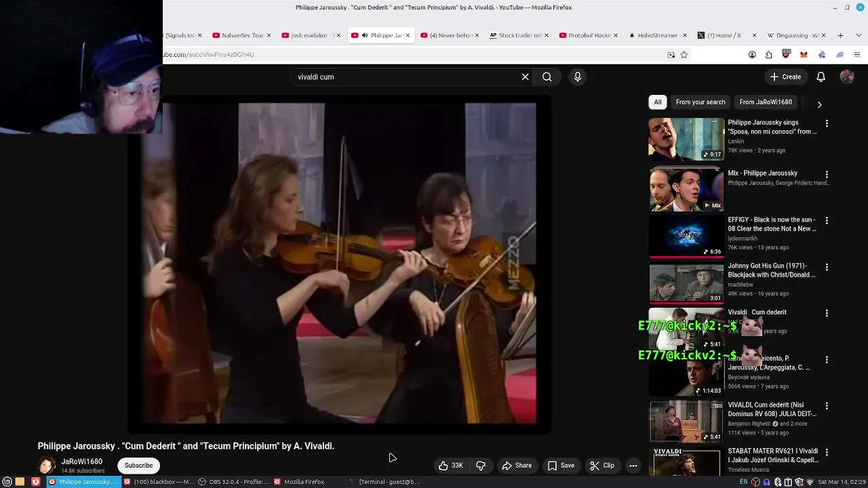Share the video
The height and width of the screenshot is (488, 868).
[517, 466]
